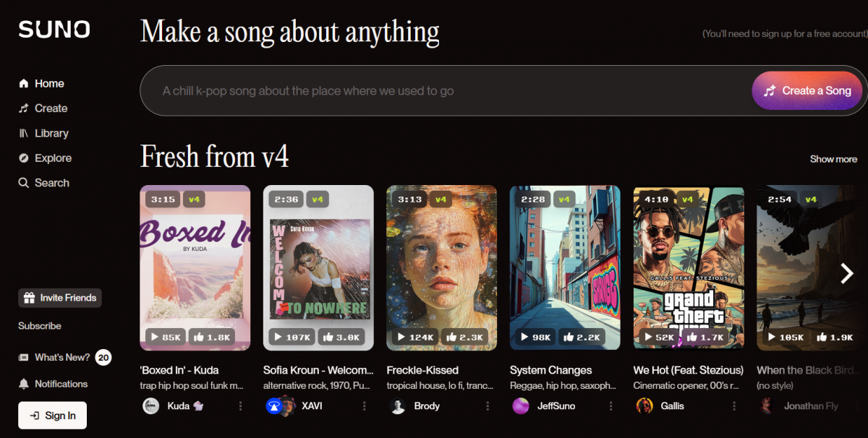Click the Notifications bell
The width and height of the screenshot is (868, 438).
(53, 384)
